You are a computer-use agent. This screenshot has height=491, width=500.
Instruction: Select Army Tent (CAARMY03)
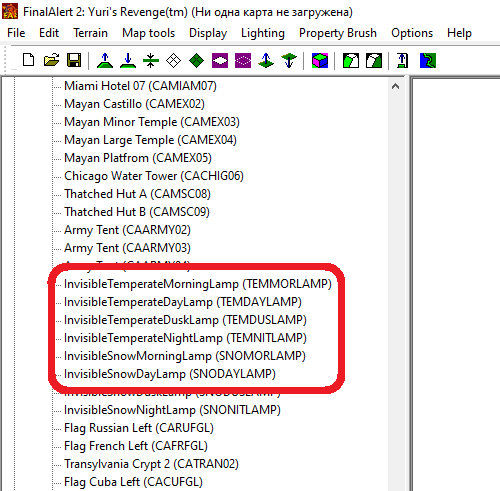tap(127, 248)
